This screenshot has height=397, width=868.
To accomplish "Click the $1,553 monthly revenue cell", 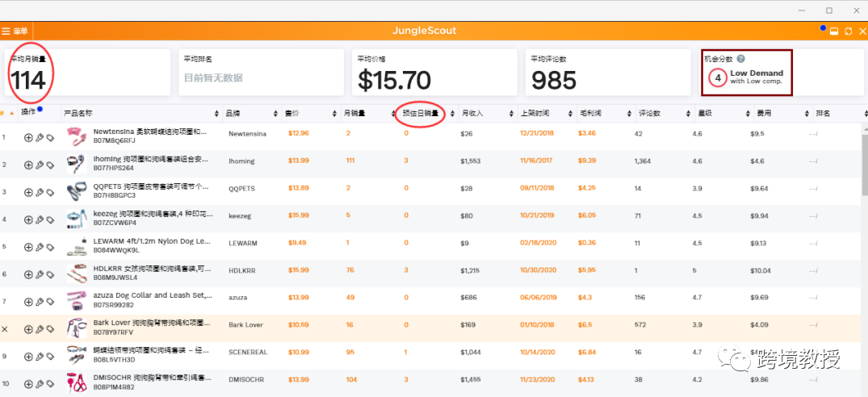I will point(471,161).
